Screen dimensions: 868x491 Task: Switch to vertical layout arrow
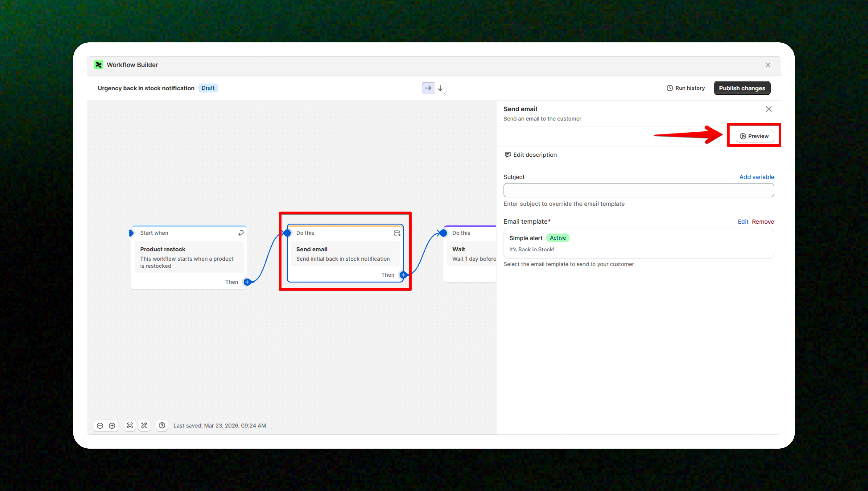tap(440, 88)
